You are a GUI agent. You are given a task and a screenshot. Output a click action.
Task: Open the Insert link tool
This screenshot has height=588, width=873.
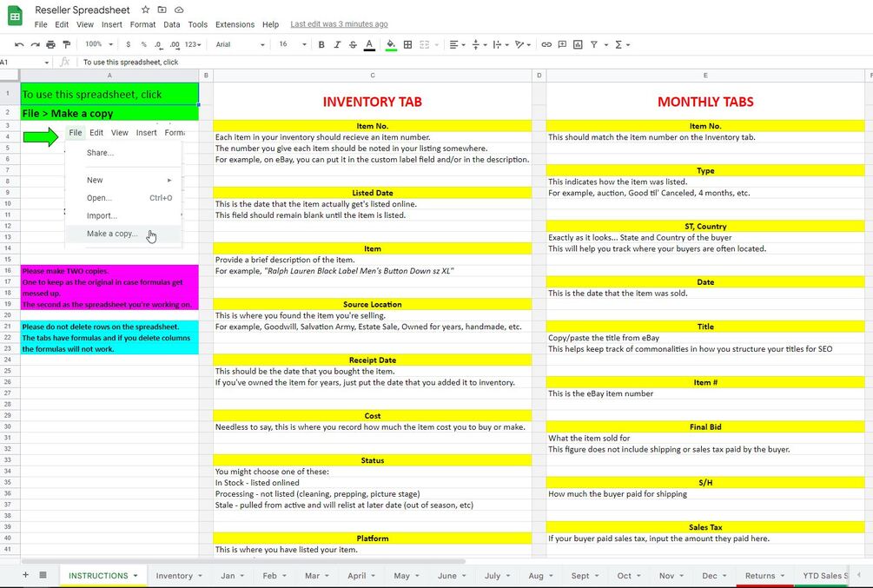pos(546,44)
